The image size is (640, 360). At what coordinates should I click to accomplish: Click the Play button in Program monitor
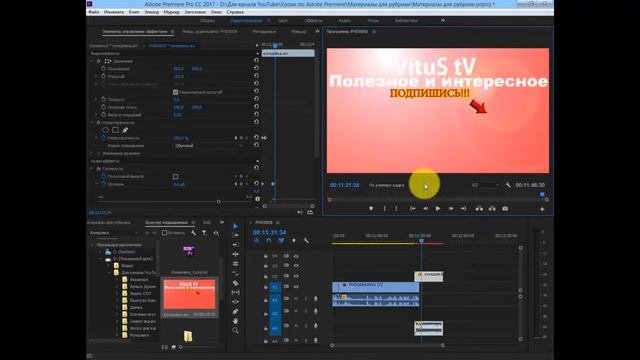click(x=438, y=209)
